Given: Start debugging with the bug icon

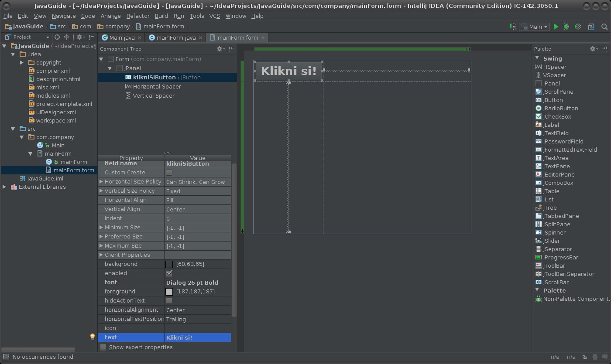Looking at the screenshot, I should (566, 27).
